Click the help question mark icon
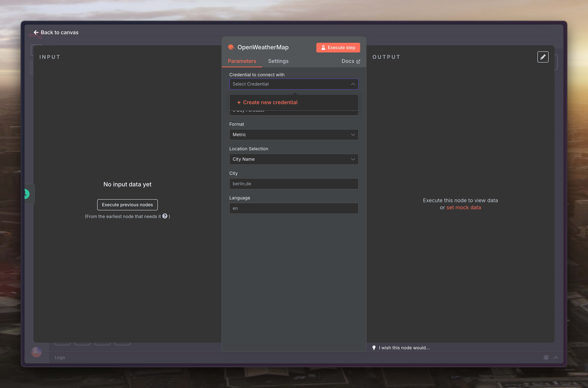This screenshot has height=388, width=588. coord(165,216)
